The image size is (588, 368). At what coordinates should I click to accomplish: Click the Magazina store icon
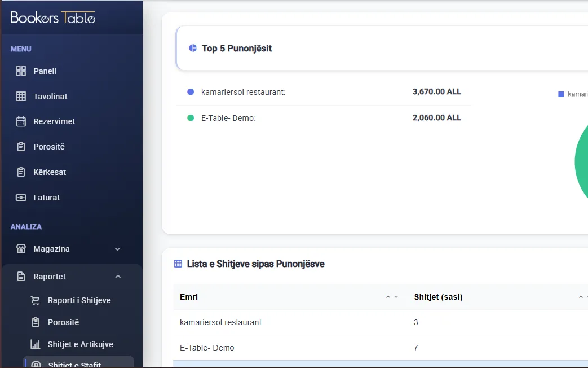(x=21, y=249)
